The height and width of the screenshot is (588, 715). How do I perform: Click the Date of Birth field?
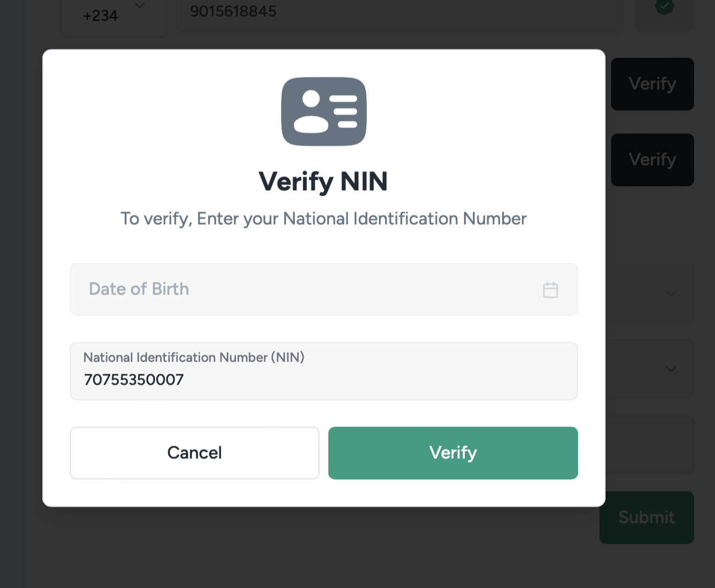[308, 290]
